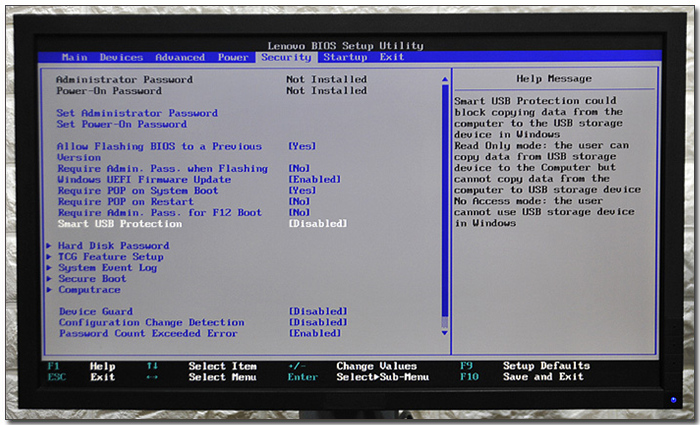The width and height of the screenshot is (700, 425).
Task: Expand the System Event Log arrow
Action: [x=49, y=268]
